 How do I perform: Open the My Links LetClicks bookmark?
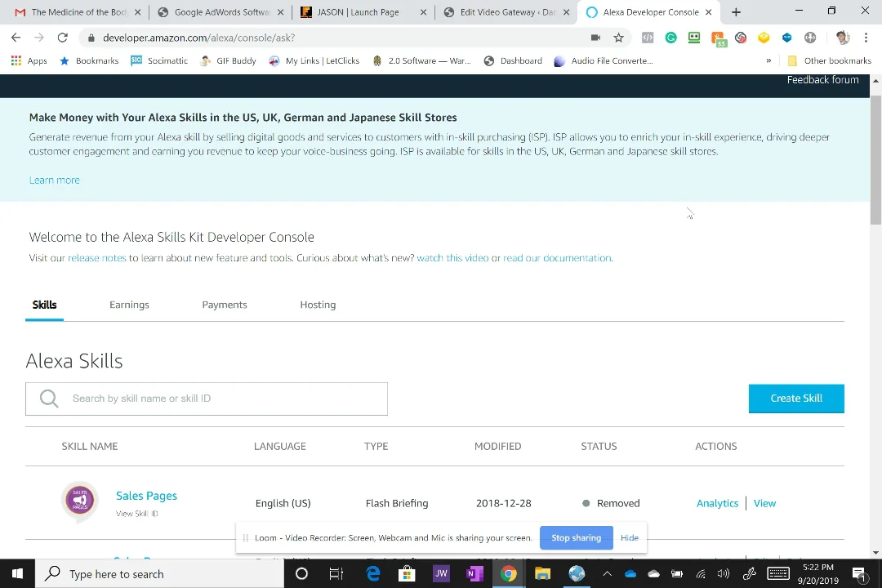314,60
